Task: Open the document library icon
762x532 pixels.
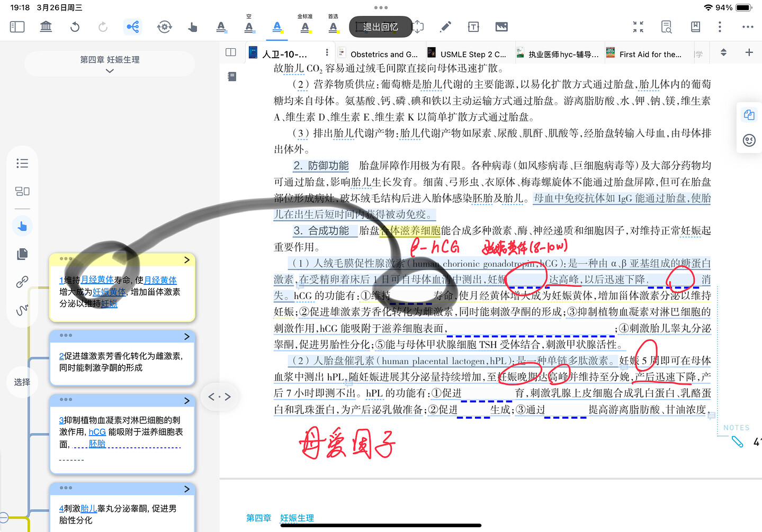Action: coord(46,26)
